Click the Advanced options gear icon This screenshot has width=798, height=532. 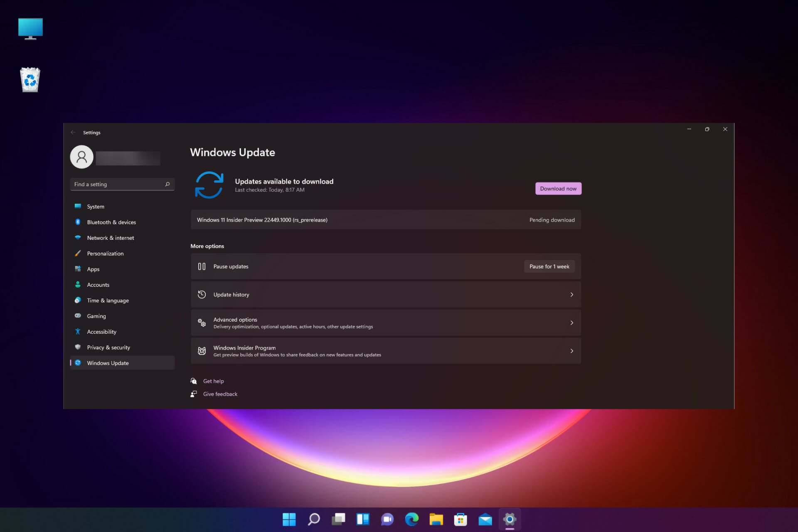[x=202, y=323]
